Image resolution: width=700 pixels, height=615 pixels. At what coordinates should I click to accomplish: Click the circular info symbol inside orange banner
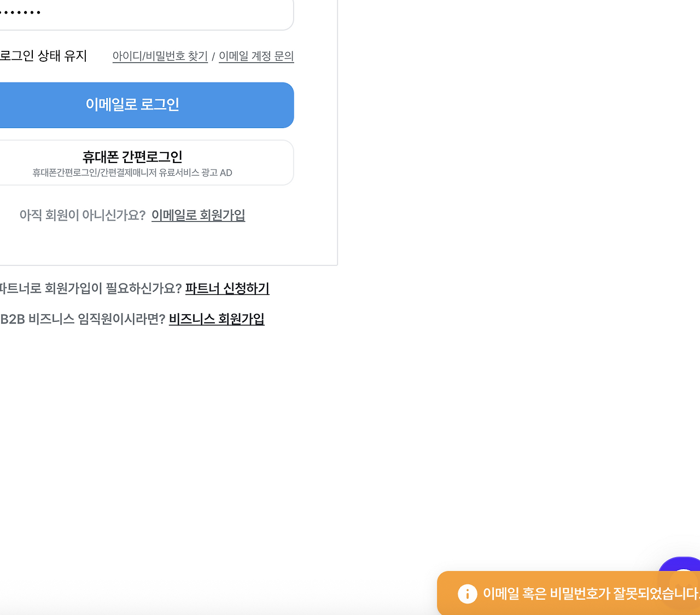pos(467,593)
